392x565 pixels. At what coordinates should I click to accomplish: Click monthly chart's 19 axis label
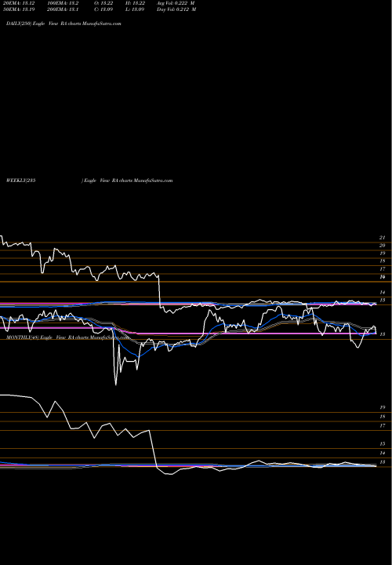(x=383, y=407)
